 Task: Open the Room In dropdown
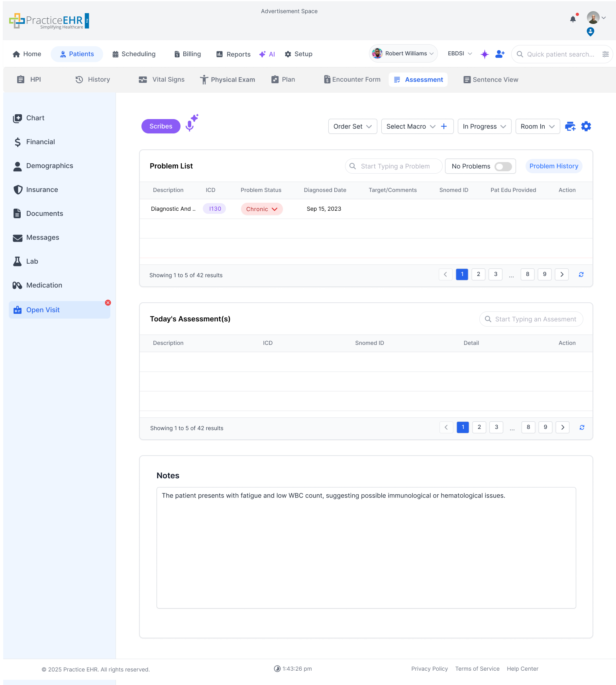pyautogui.click(x=537, y=126)
